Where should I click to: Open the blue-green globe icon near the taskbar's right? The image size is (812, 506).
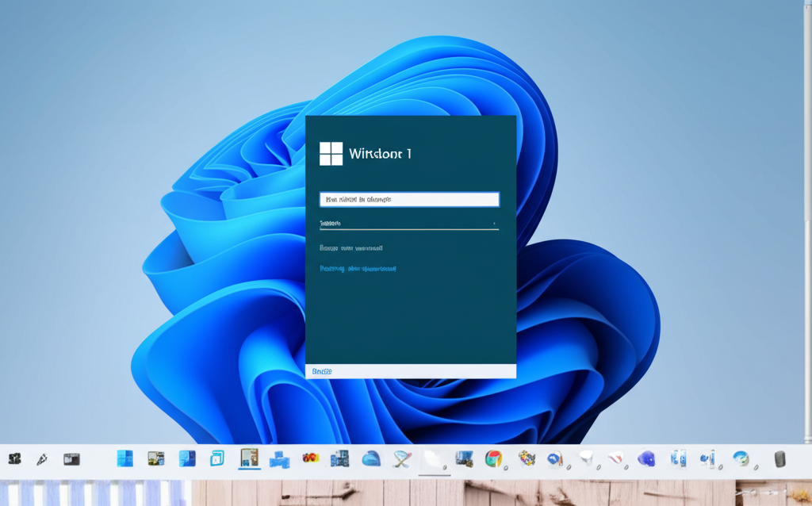[741, 458]
